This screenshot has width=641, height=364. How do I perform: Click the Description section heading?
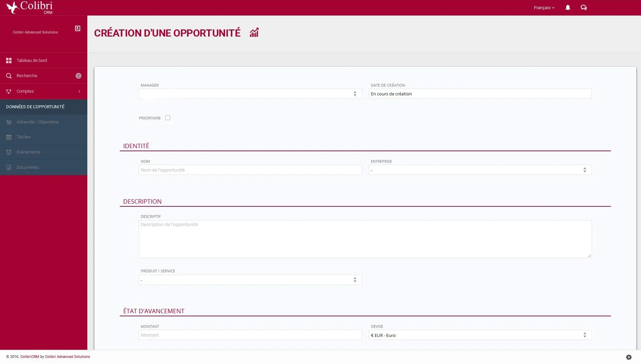(142, 201)
